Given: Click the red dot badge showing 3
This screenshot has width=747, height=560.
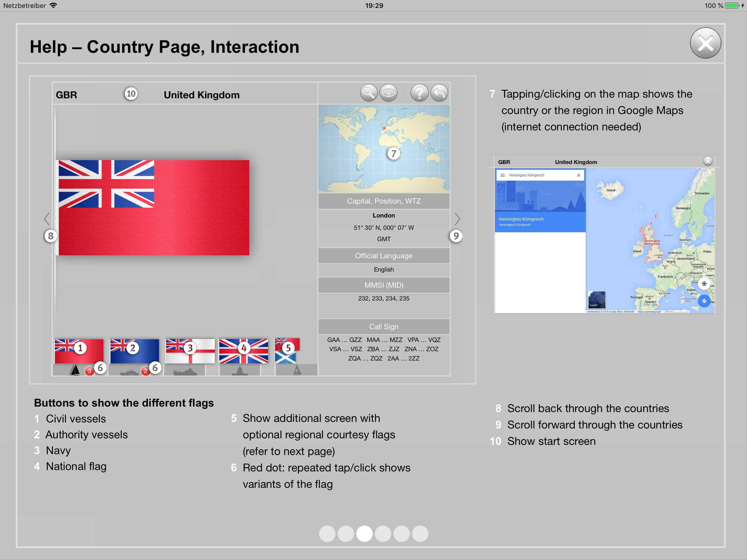Looking at the screenshot, I should pyautogui.click(x=89, y=371).
